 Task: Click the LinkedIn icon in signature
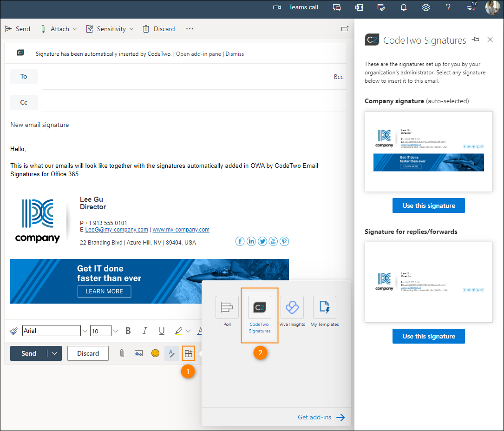(x=251, y=241)
